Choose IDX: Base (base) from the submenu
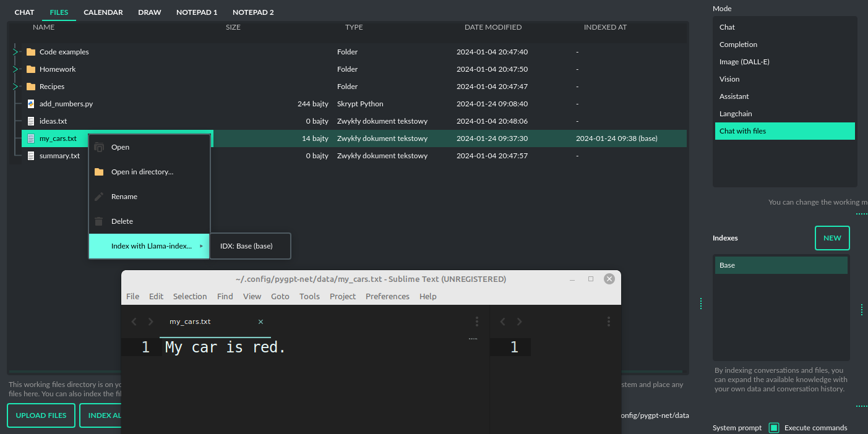The width and height of the screenshot is (868, 434). tap(246, 246)
